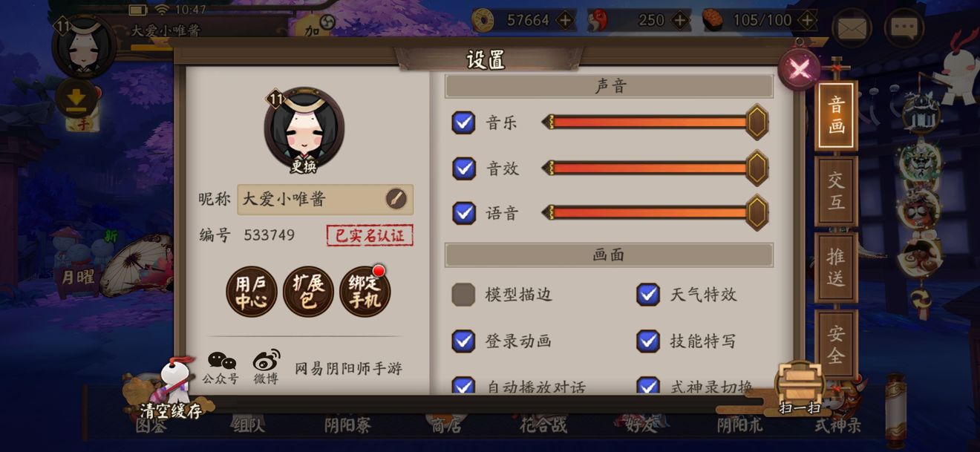
Task: Tap the 绑定手机 bind phone icon
Action: 365,292
